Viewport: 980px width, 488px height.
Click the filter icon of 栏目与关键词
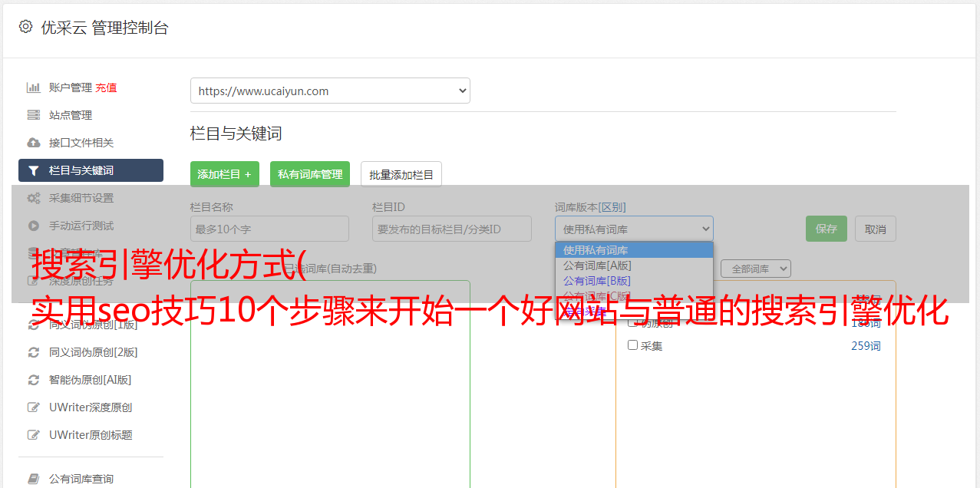coord(34,170)
